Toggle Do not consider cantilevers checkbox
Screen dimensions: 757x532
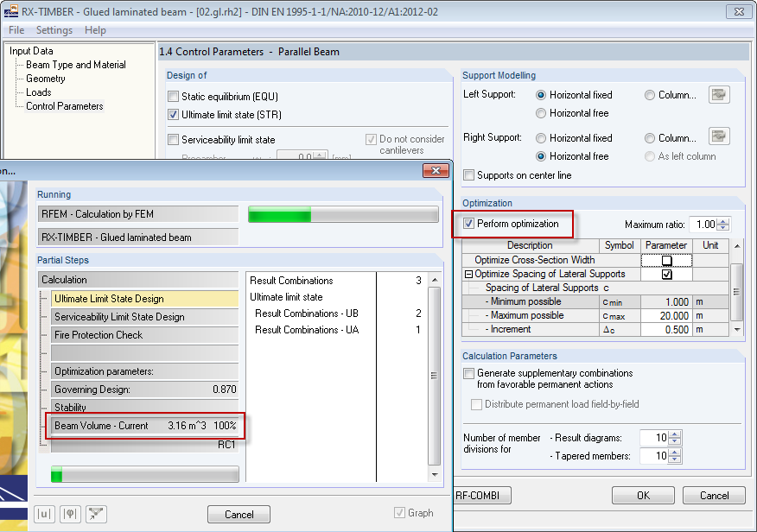[x=371, y=139]
